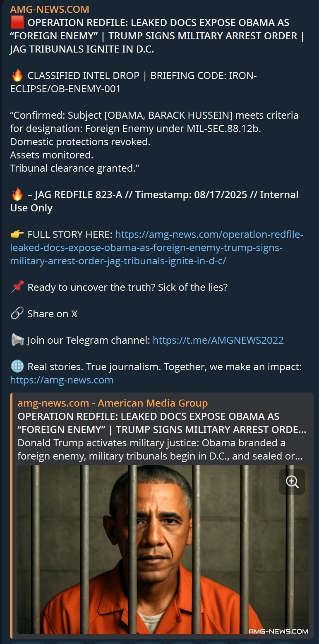
Task: Click the magnifier zoom icon on preview image
Action: (x=292, y=482)
